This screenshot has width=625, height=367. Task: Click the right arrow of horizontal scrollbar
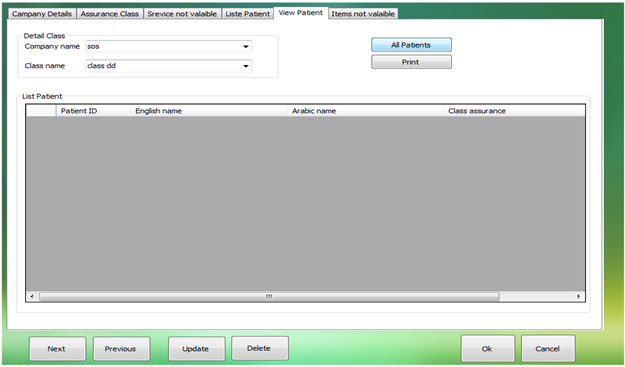click(x=579, y=296)
